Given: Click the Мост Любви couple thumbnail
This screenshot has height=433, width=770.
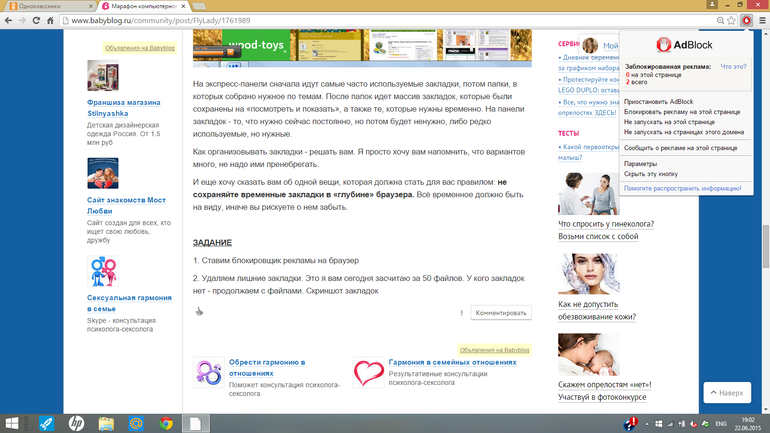Looking at the screenshot, I should click(x=103, y=173).
